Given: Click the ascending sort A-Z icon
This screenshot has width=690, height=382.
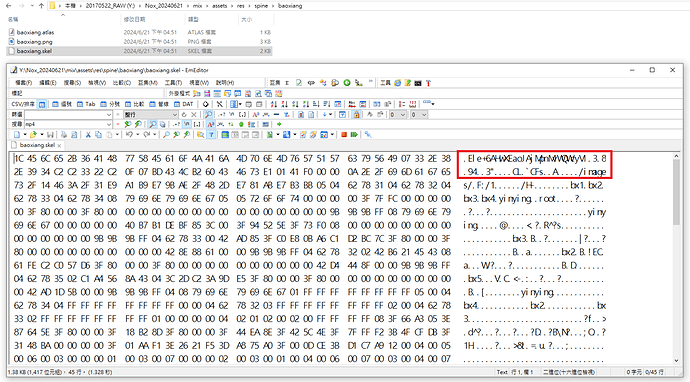Looking at the screenshot, I should [274, 104].
